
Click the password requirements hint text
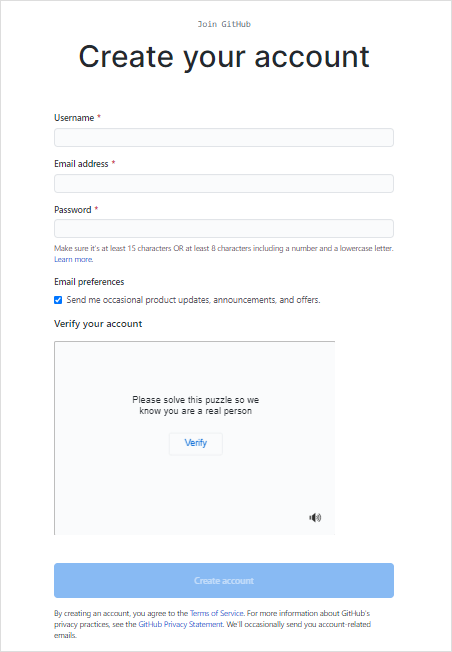(x=224, y=248)
